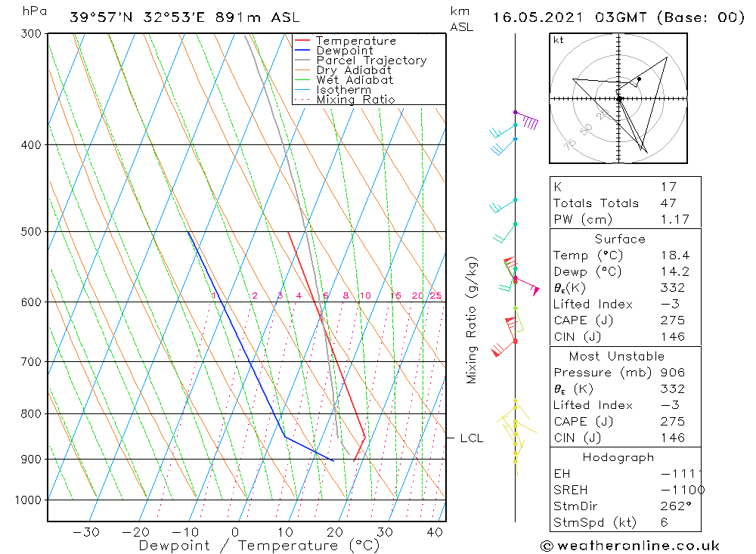Click the 300 hPa pressure axis label
The width and height of the screenshot is (756, 554).
(x=31, y=34)
